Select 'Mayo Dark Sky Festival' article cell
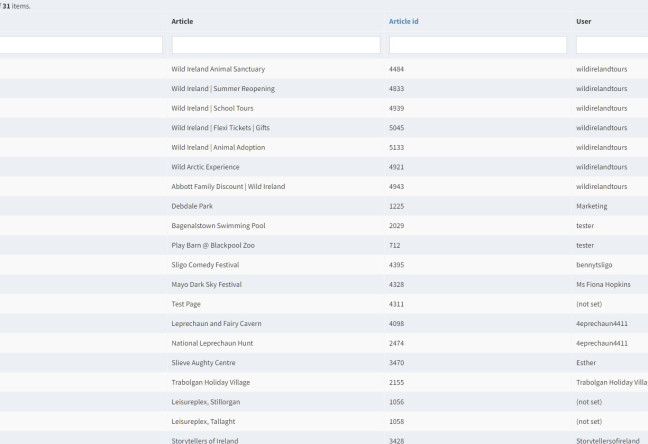This screenshot has height=444, width=648. pos(207,284)
